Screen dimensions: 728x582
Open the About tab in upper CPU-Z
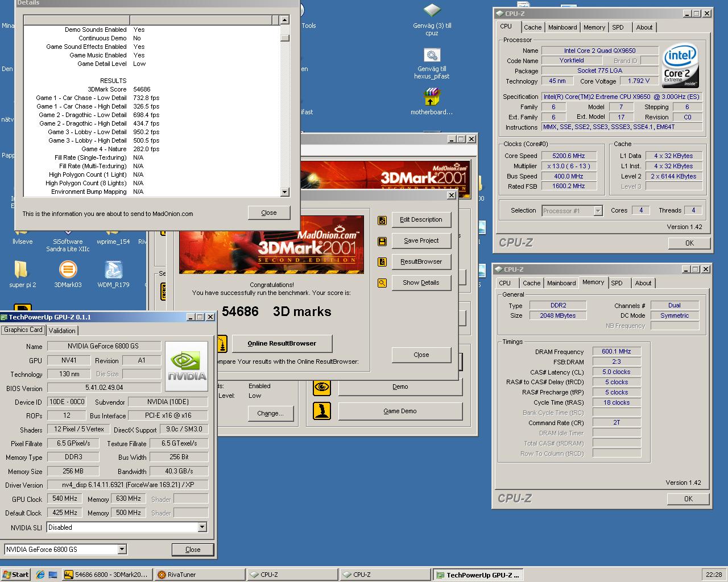click(x=644, y=27)
